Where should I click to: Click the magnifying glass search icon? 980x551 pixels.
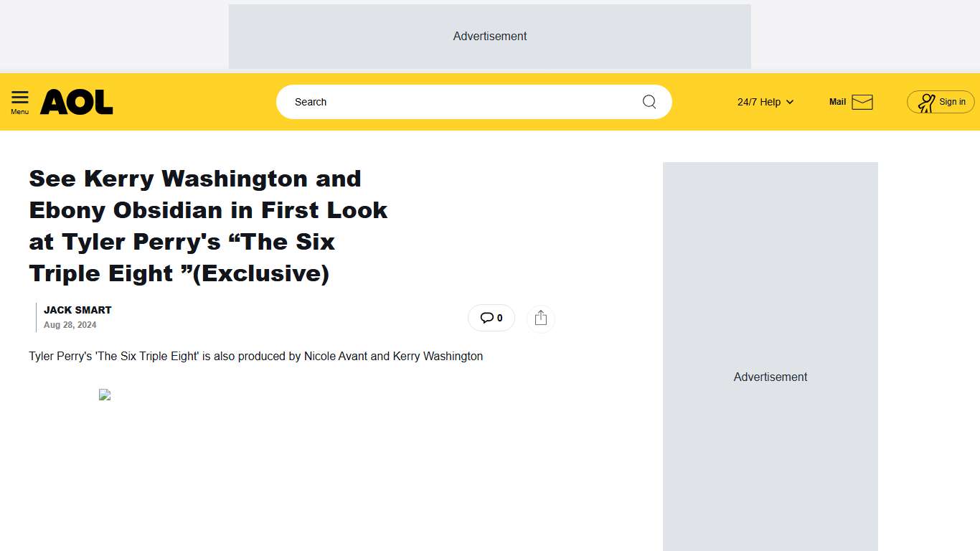coord(649,102)
